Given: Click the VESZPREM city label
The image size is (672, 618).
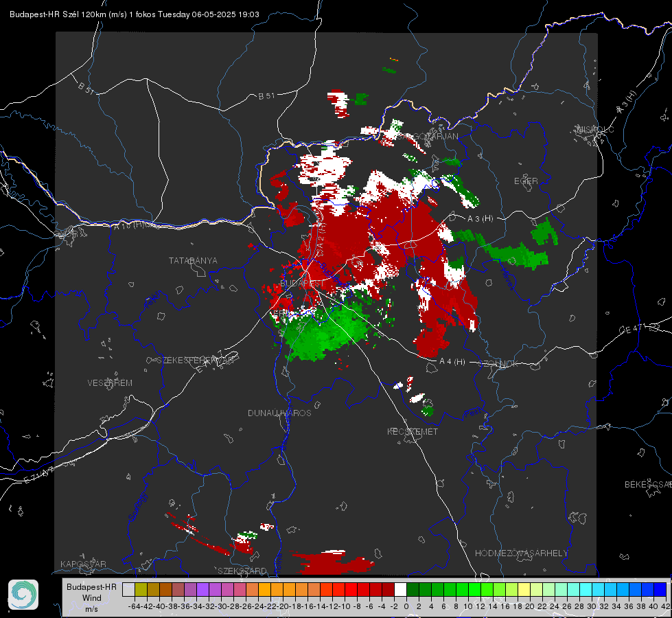Looking at the screenshot, I should click(110, 383).
